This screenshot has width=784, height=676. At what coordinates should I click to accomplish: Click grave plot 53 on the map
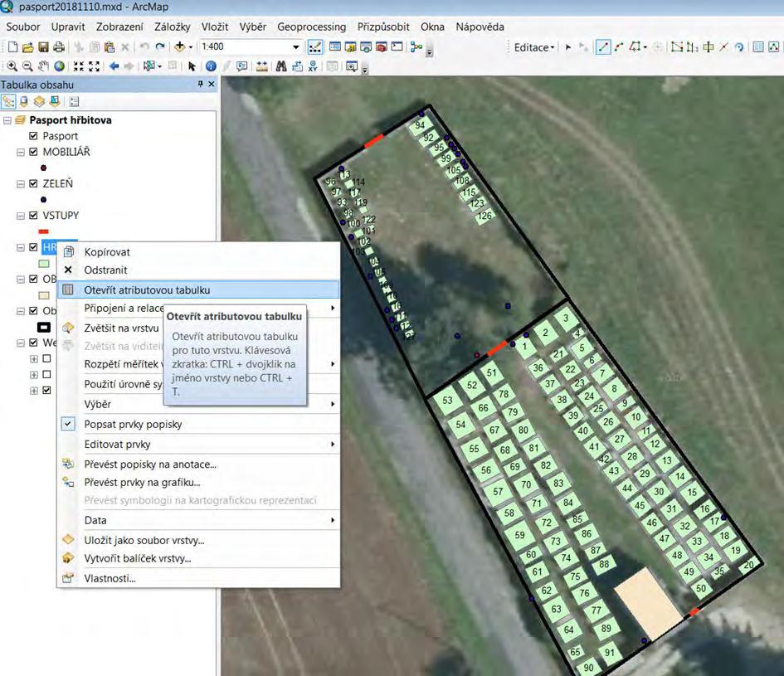[447, 400]
